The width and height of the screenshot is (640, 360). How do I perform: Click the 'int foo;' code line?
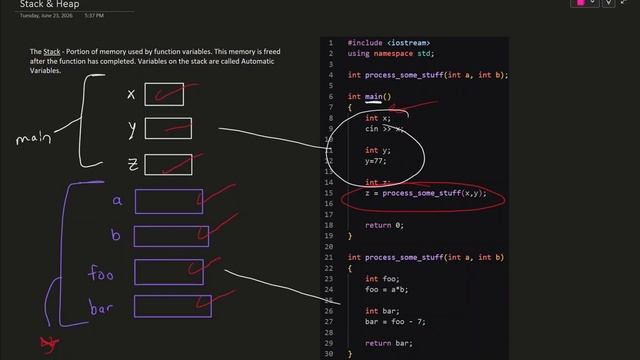382,279
